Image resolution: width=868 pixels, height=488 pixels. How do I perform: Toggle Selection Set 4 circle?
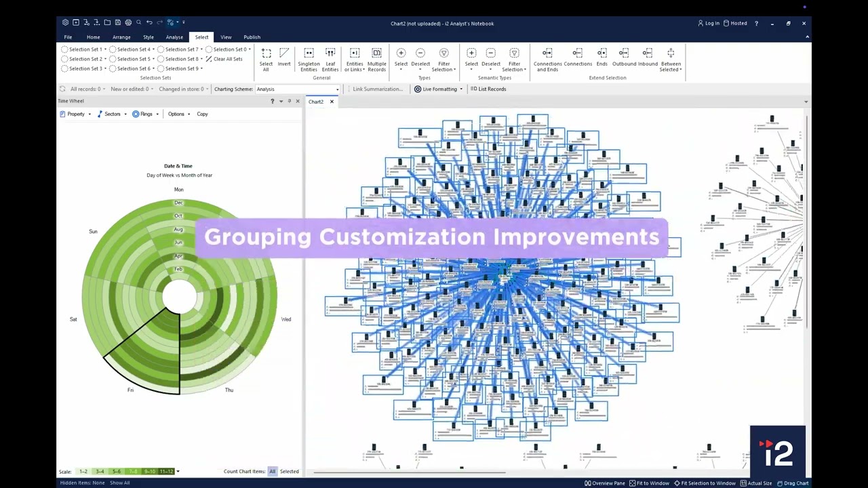pyautogui.click(x=113, y=49)
